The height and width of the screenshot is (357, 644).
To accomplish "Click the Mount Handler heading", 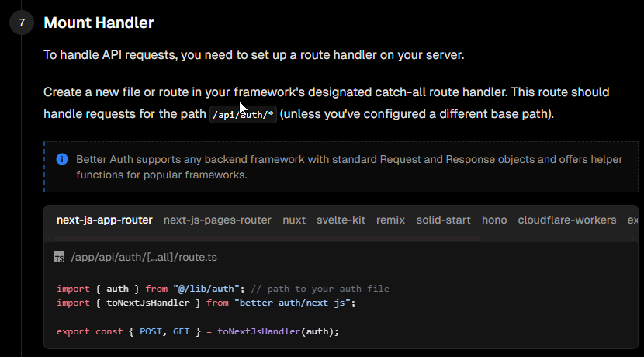I will [x=99, y=23].
